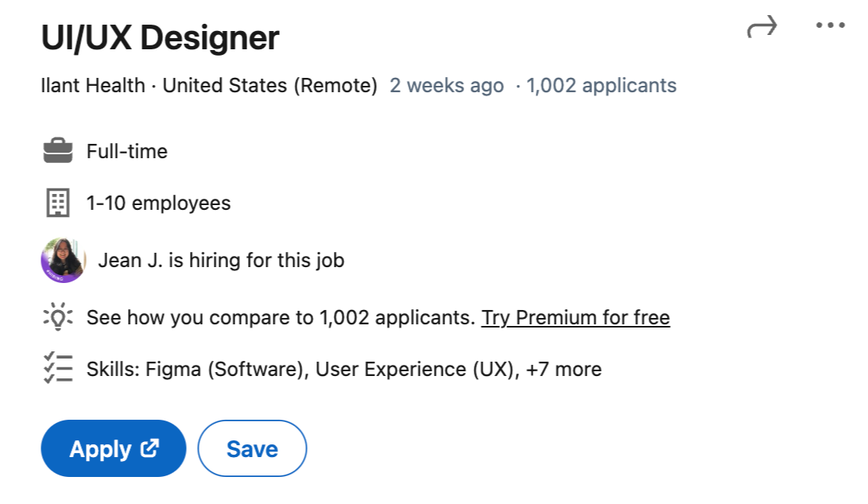Image resolution: width=868 pixels, height=504 pixels.
Task: Click the 2 weeks ago posting date
Action: pyautogui.click(x=447, y=86)
